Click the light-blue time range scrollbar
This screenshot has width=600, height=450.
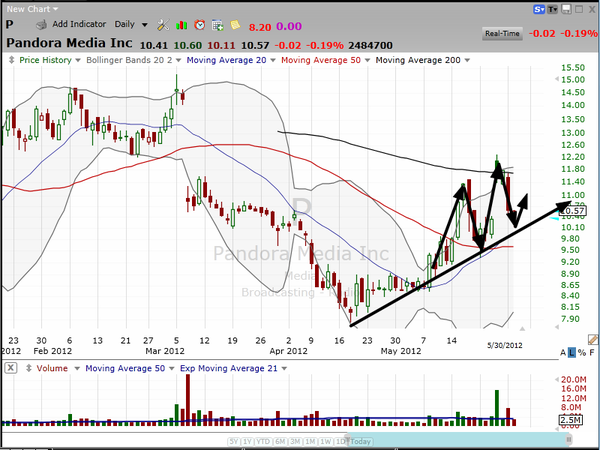[459, 439]
